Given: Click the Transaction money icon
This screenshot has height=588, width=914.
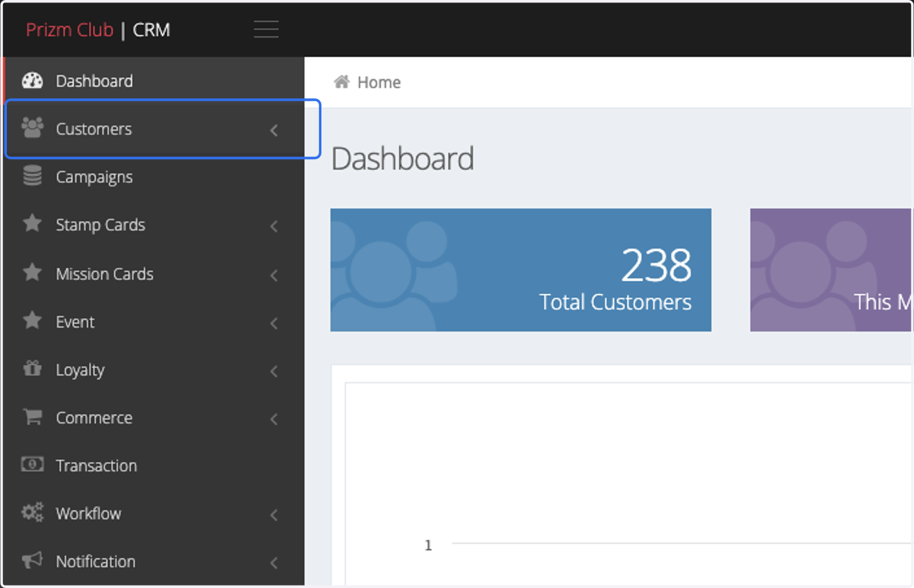Looking at the screenshot, I should pos(32,464).
